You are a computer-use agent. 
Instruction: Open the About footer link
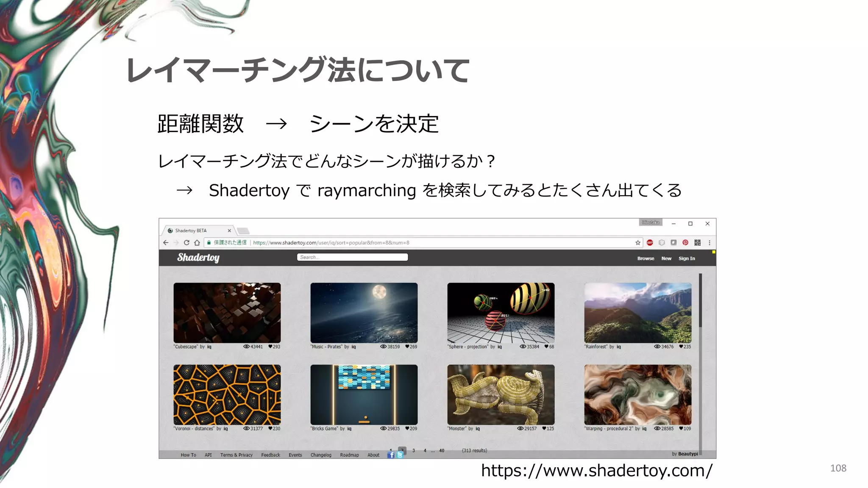(373, 455)
